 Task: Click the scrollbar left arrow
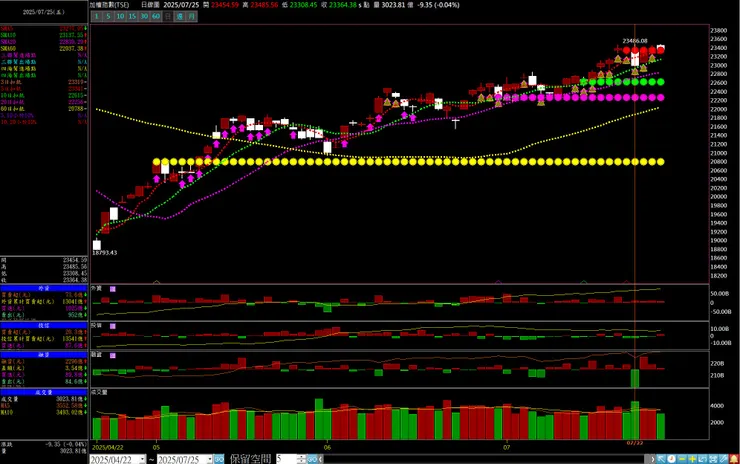(x=321, y=459)
